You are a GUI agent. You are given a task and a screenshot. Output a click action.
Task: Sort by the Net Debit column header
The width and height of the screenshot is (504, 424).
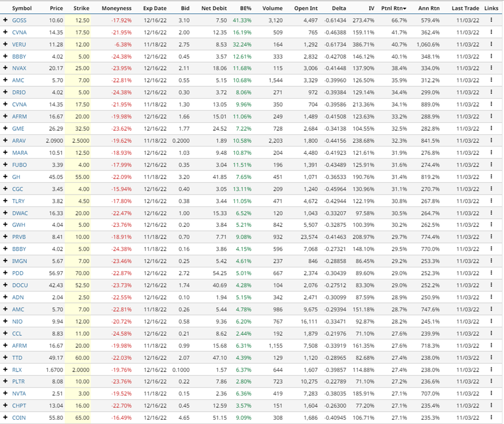214,9
